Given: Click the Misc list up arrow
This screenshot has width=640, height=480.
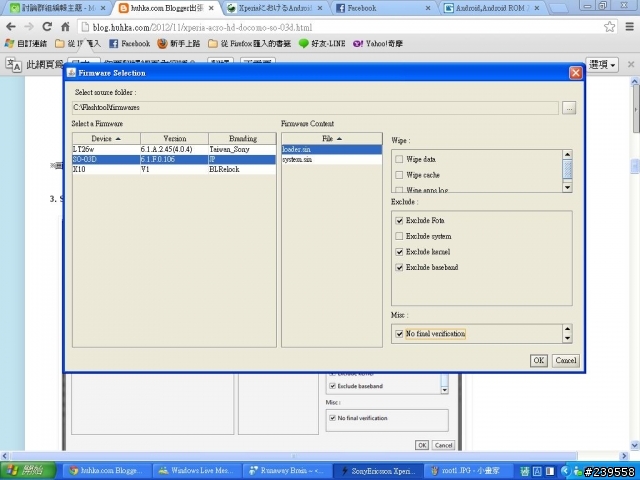Looking at the screenshot, I should pos(567,329).
